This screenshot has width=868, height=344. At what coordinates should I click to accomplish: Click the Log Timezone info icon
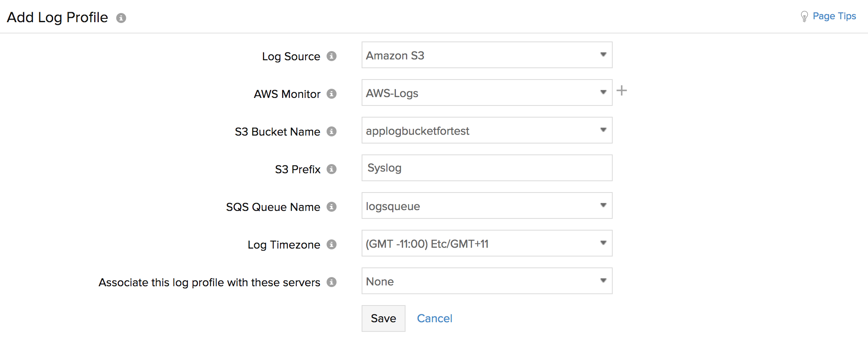[331, 244]
